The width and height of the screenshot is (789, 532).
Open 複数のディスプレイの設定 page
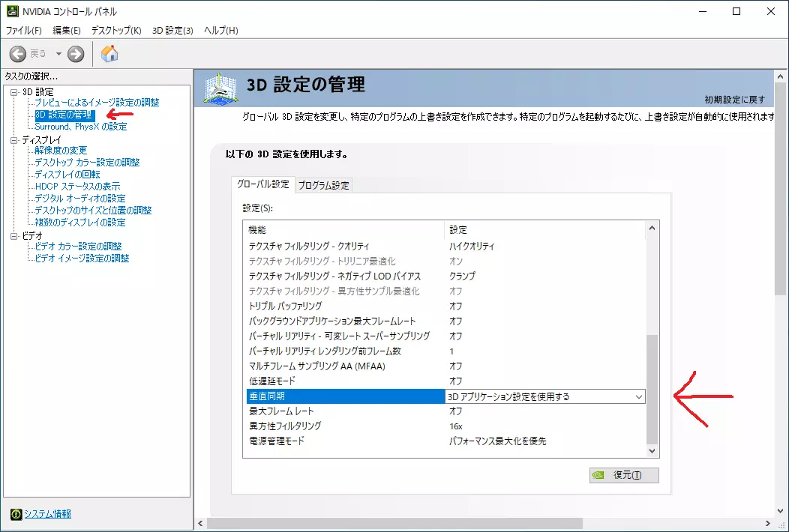(x=80, y=223)
